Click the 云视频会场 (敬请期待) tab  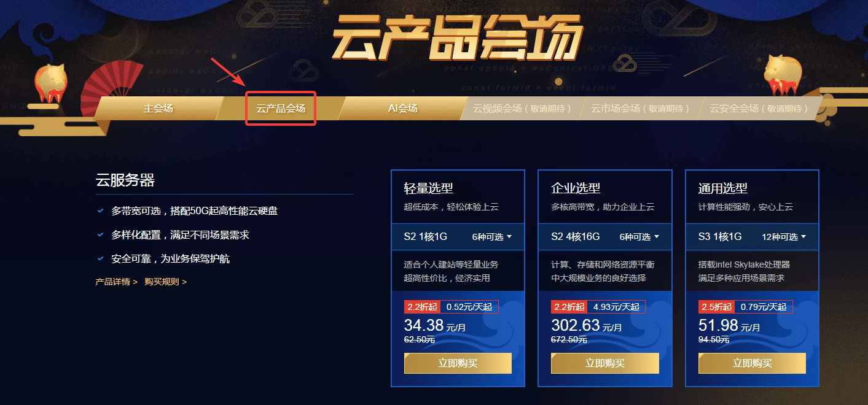click(x=522, y=109)
